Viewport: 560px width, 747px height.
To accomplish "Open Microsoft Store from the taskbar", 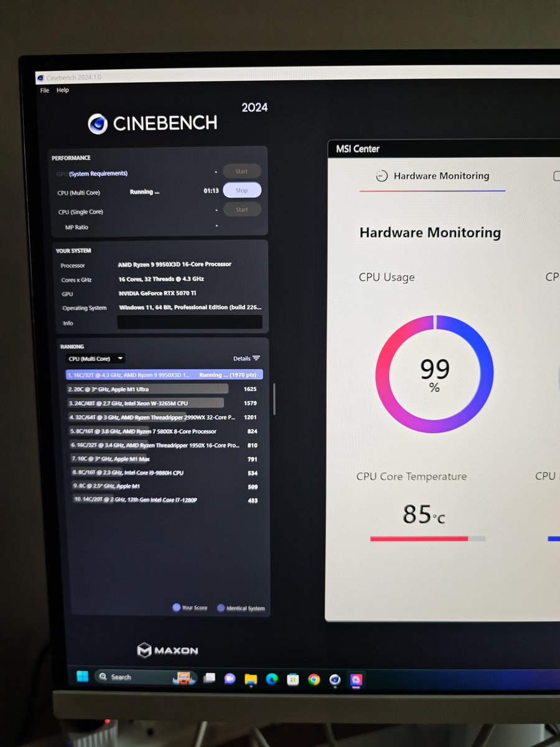I will (292, 679).
